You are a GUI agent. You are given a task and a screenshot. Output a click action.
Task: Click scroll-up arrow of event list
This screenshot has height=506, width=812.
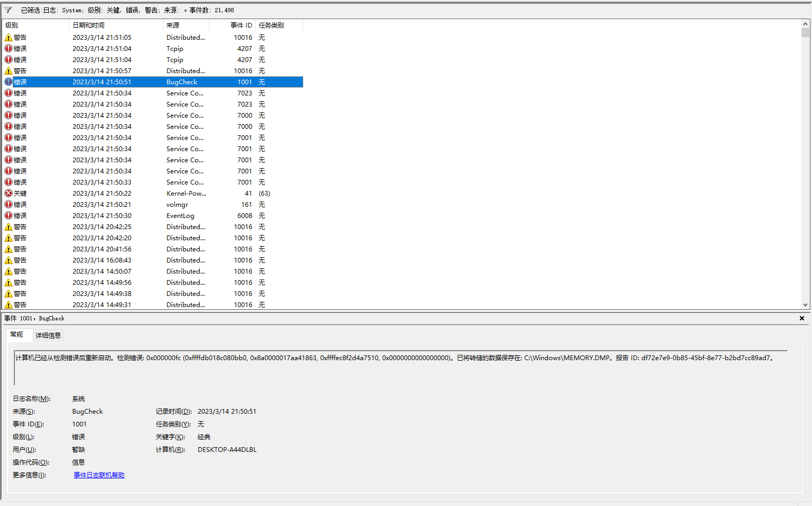click(x=805, y=24)
